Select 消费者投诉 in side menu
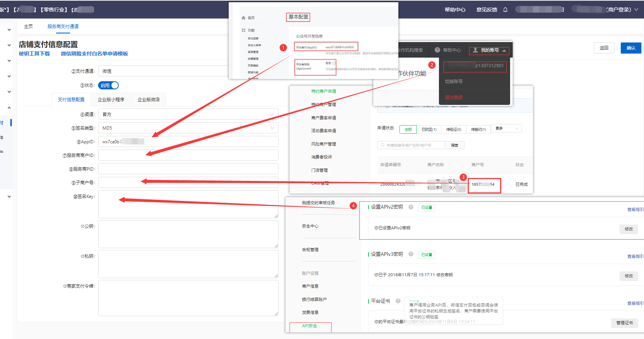 point(321,157)
